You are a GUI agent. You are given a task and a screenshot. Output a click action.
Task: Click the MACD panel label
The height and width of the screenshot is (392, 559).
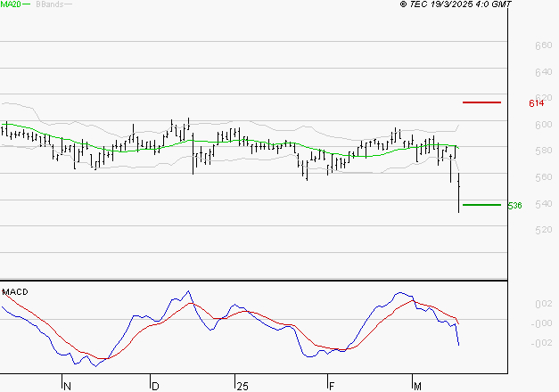coord(14,291)
